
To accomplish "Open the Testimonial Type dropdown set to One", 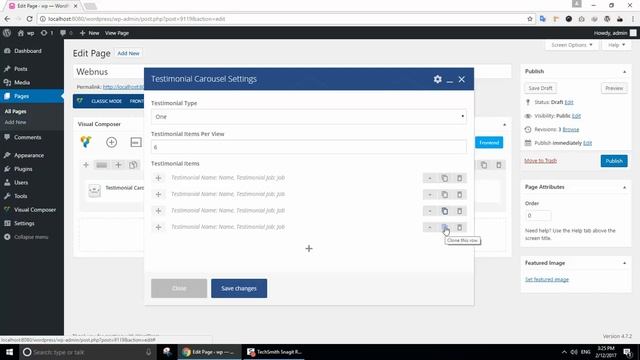I will tap(309, 117).
